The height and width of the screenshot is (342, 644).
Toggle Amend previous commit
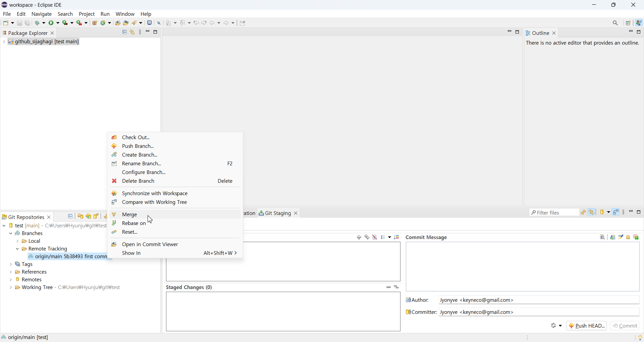[613, 237]
